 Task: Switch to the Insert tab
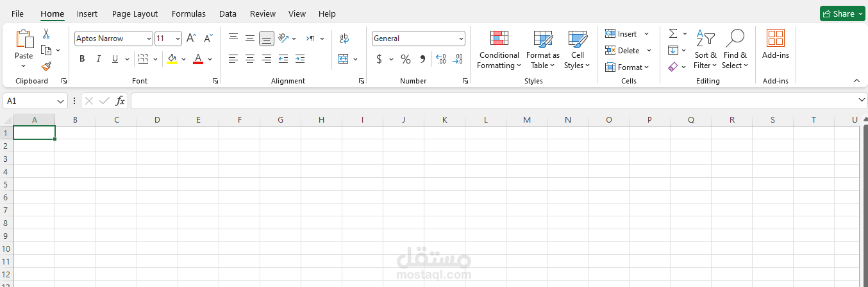87,13
